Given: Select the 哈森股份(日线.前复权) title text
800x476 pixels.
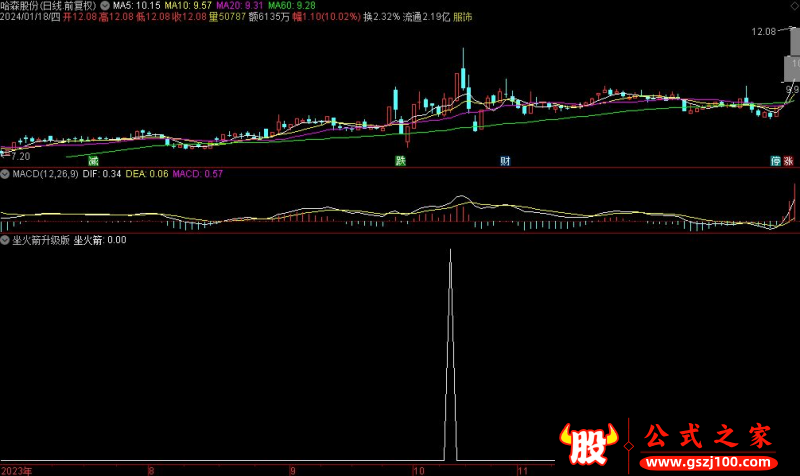Looking at the screenshot, I should [48, 6].
